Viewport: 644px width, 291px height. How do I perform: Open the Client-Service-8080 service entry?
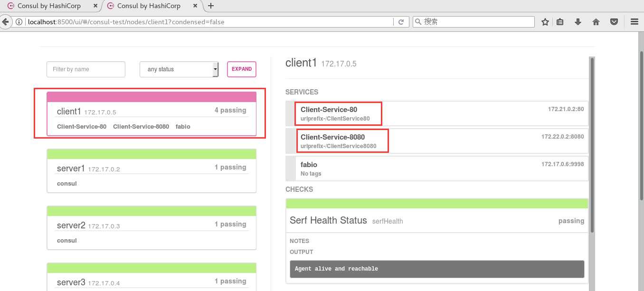click(437, 141)
